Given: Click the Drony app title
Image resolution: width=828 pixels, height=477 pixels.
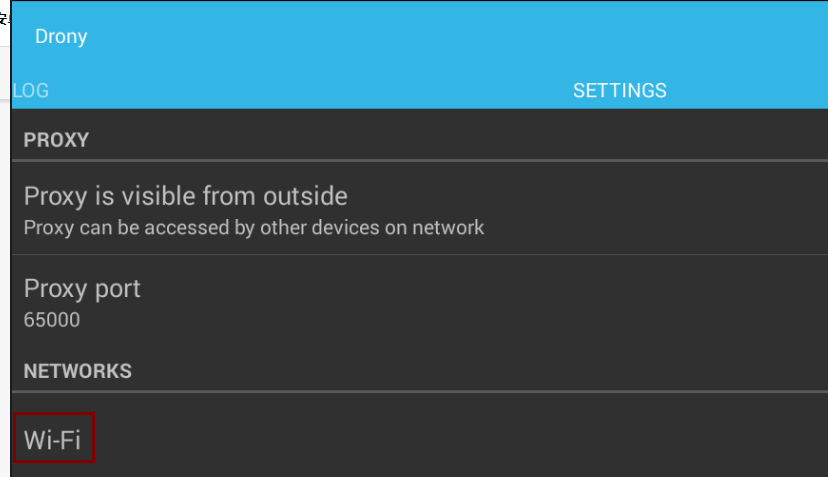Looking at the screenshot, I should tap(61, 36).
